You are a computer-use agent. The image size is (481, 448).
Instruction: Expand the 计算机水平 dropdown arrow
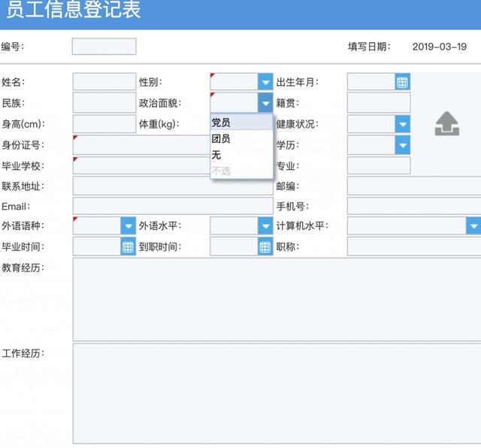pos(473,226)
